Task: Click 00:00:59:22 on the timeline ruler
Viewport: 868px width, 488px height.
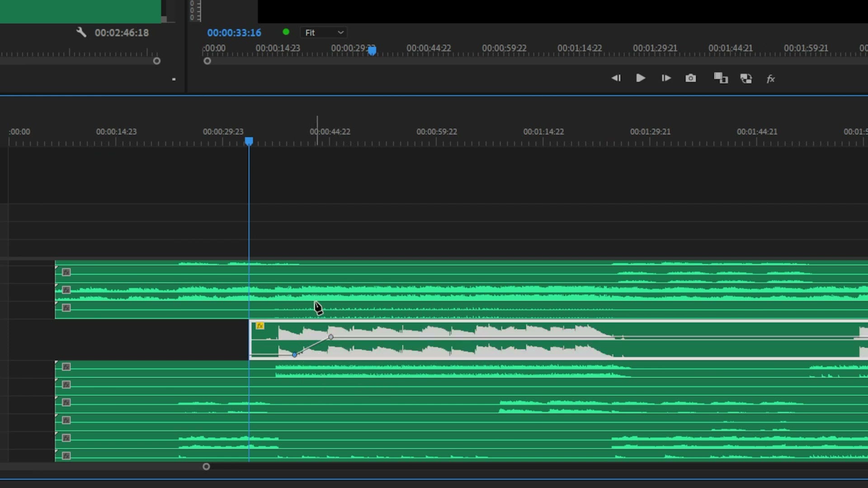Action: pyautogui.click(x=437, y=131)
